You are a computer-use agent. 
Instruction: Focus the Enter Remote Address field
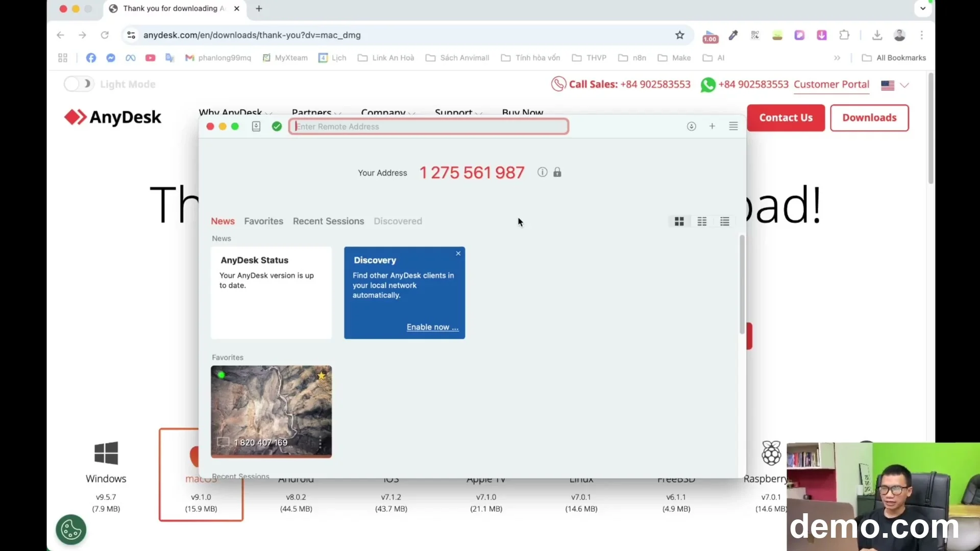pyautogui.click(x=429, y=127)
